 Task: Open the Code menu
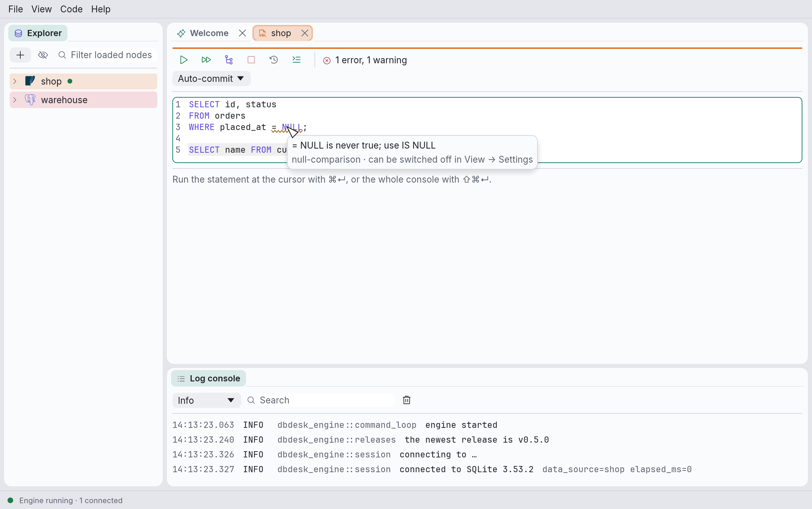tap(71, 9)
